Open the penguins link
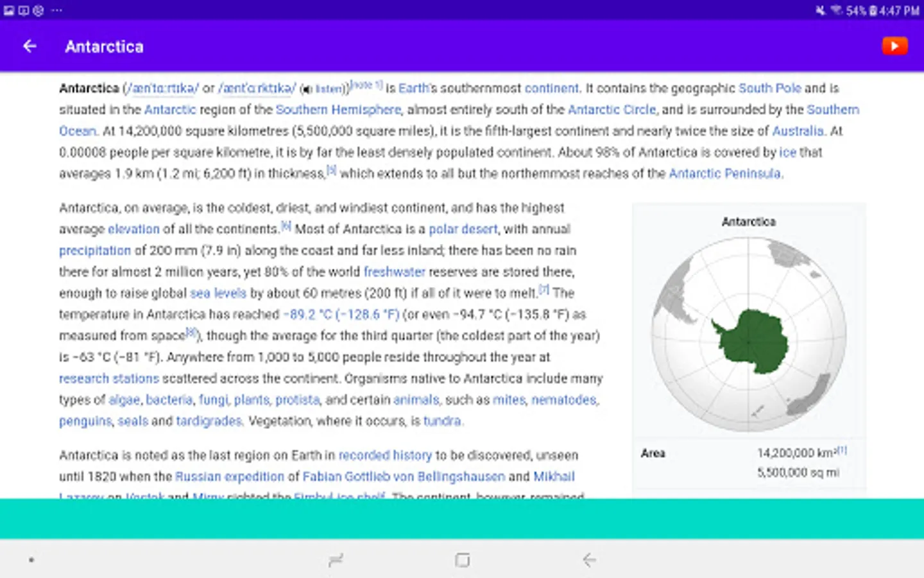Image resolution: width=924 pixels, height=578 pixels. point(85,421)
